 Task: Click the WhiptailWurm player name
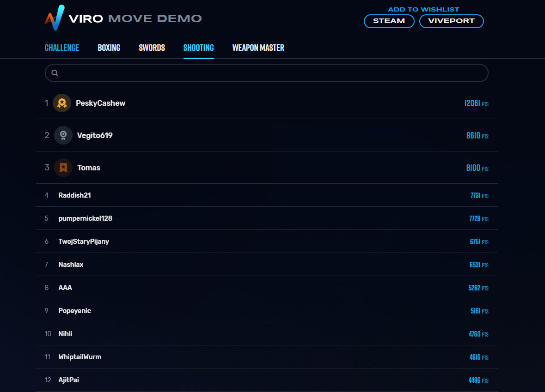click(x=80, y=357)
